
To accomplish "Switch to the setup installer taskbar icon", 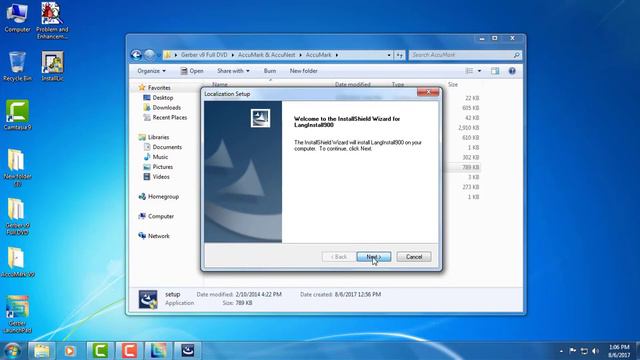I will 188,351.
